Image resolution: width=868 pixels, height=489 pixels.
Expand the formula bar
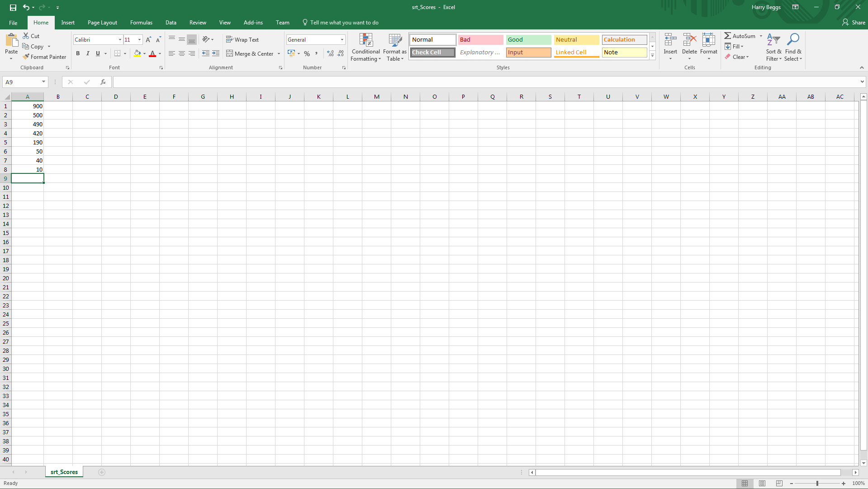tap(862, 82)
